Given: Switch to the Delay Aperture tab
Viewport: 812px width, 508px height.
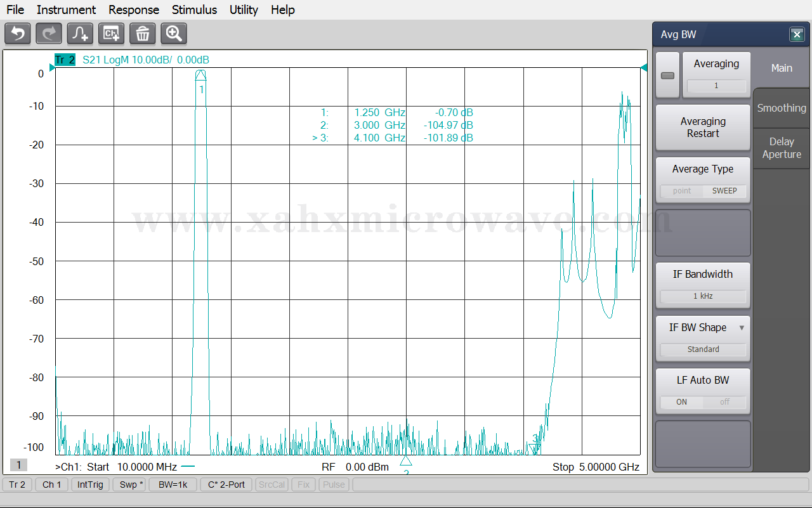Looking at the screenshot, I should point(782,148).
